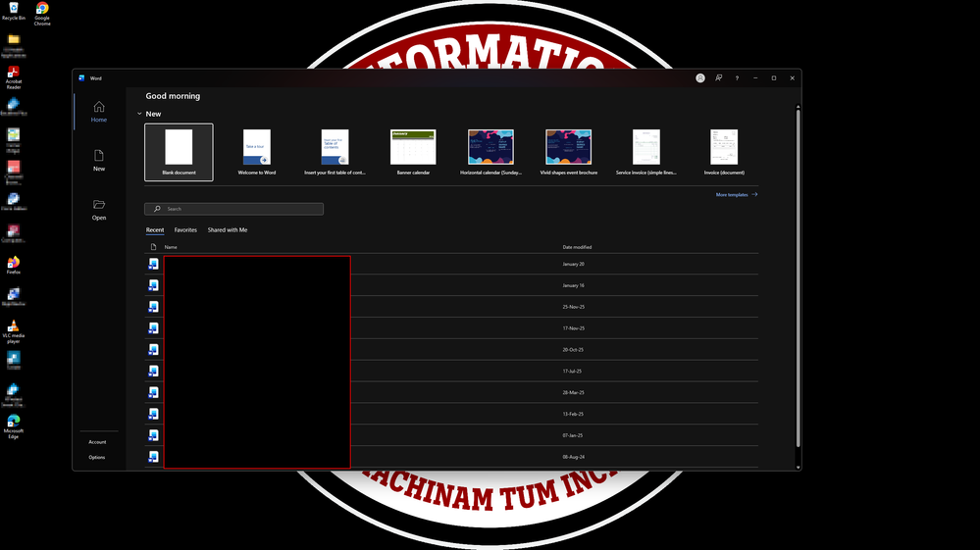Choose the Invoice (document) template

(x=724, y=152)
